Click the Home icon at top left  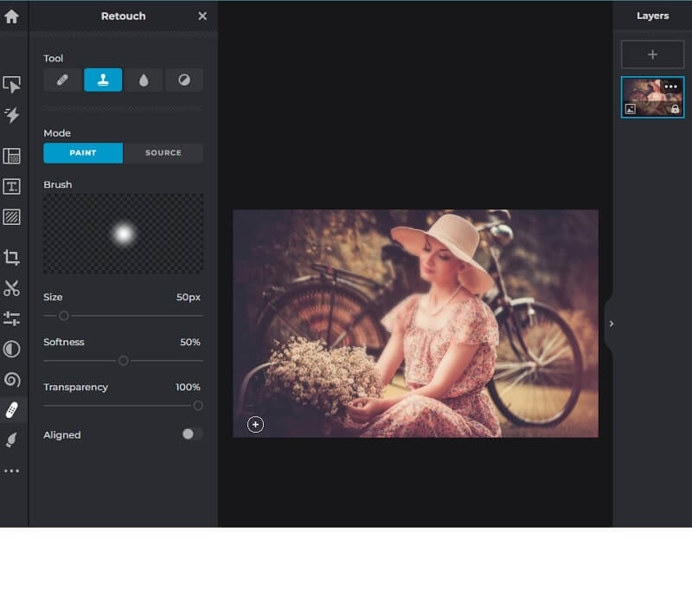tap(13, 16)
